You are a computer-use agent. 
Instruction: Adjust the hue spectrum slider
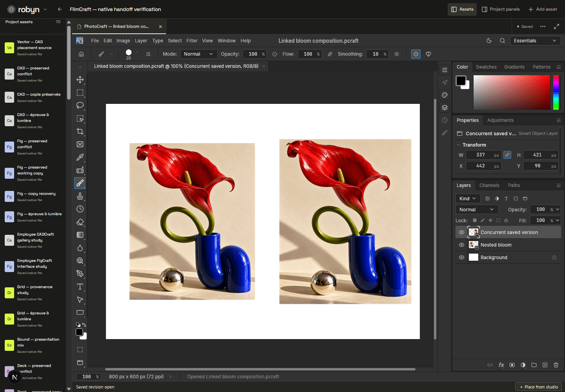pyautogui.click(x=556, y=93)
